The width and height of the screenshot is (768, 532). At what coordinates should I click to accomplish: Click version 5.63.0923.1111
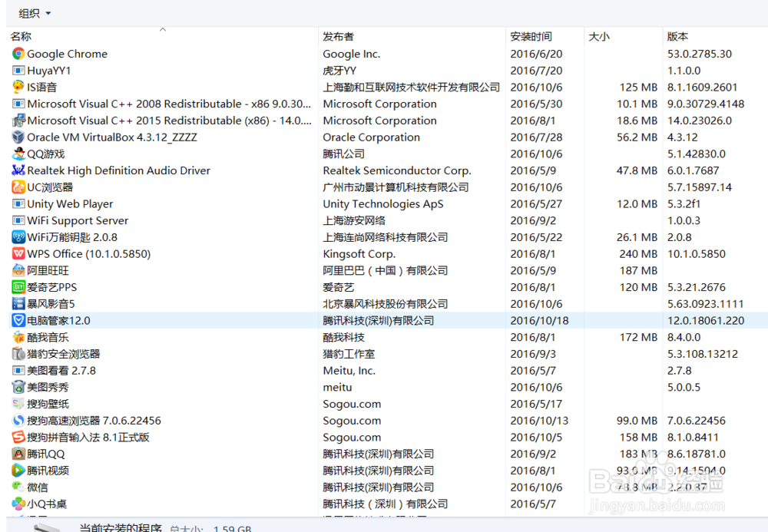click(705, 304)
